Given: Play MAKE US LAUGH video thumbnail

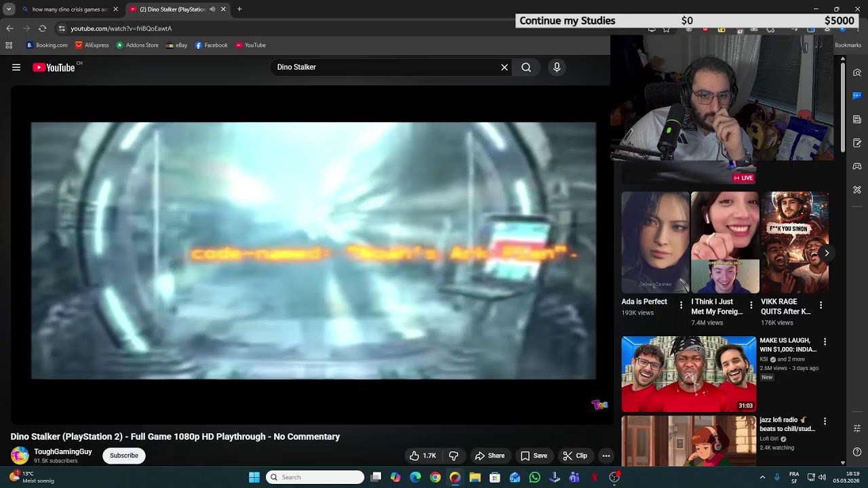Looking at the screenshot, I should (x=688, y=374).
